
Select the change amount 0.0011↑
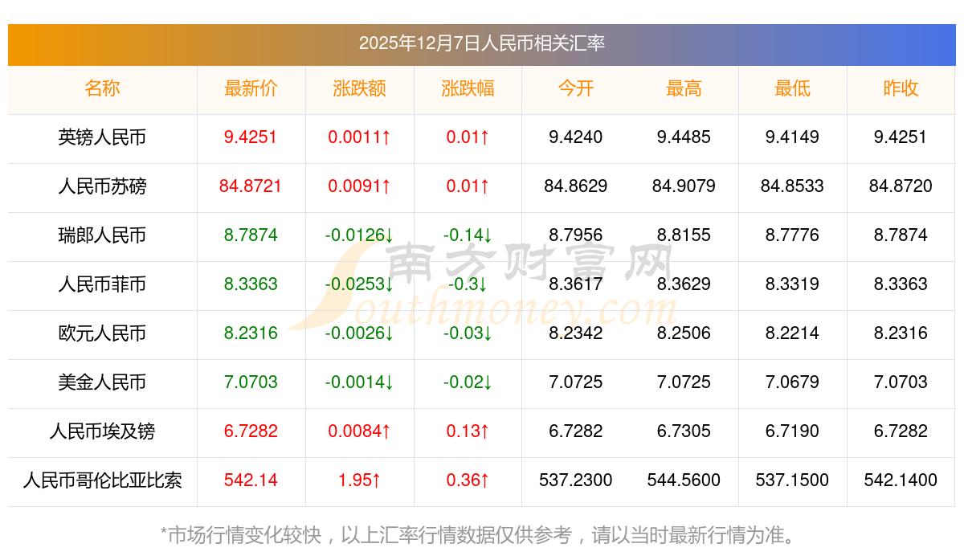(359, 137)
